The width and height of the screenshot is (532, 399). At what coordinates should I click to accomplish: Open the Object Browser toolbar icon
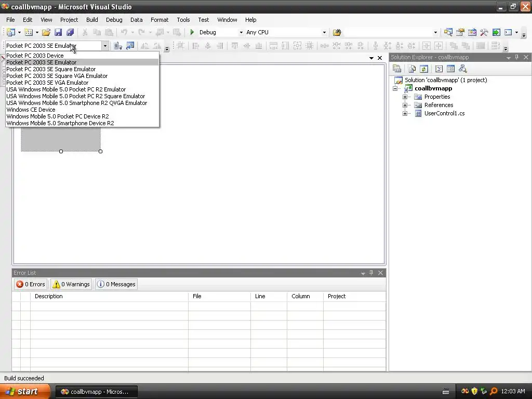[472, 32]
